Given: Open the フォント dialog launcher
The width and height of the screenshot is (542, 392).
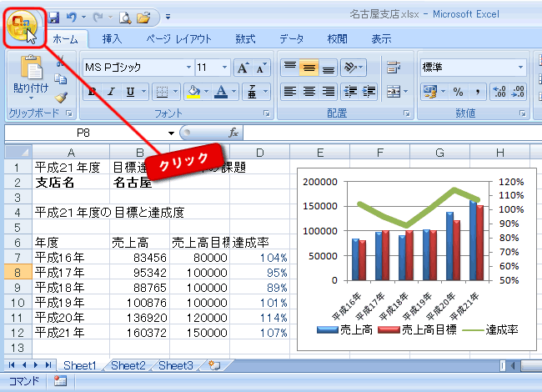Looking at the screenshot, I should (267, 113).
